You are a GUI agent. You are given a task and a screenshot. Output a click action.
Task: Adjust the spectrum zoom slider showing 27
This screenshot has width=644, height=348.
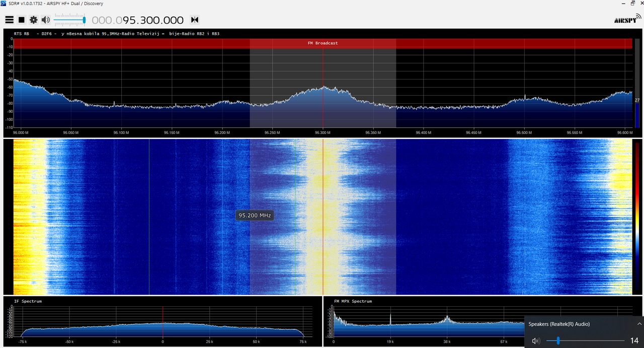pyautogui.click(x=637, y=83)
